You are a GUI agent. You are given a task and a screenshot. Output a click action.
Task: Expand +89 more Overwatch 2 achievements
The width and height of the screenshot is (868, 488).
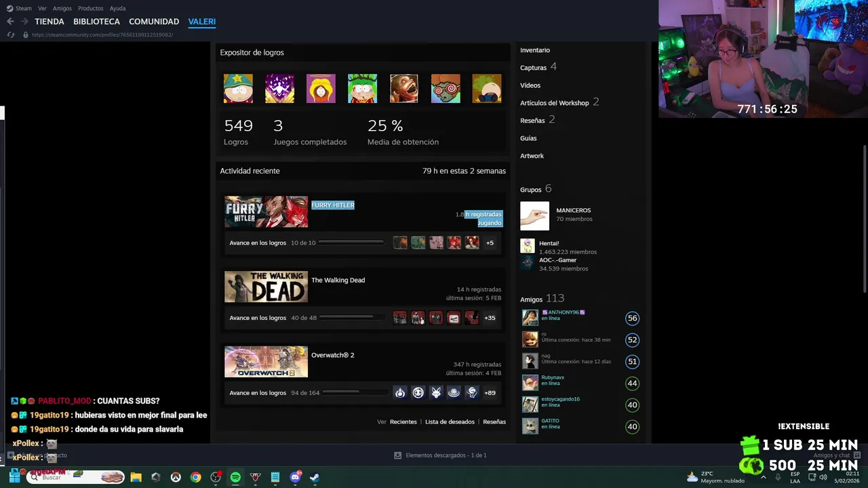click(x=490, y=393)
